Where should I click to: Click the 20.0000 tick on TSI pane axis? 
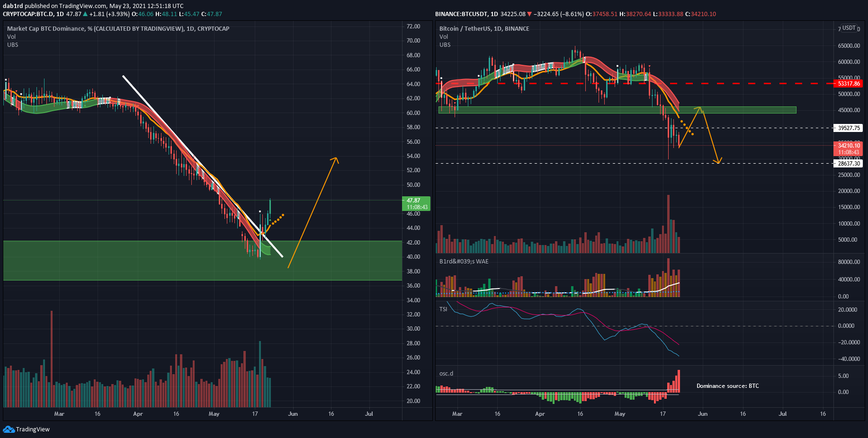[848, 310]
